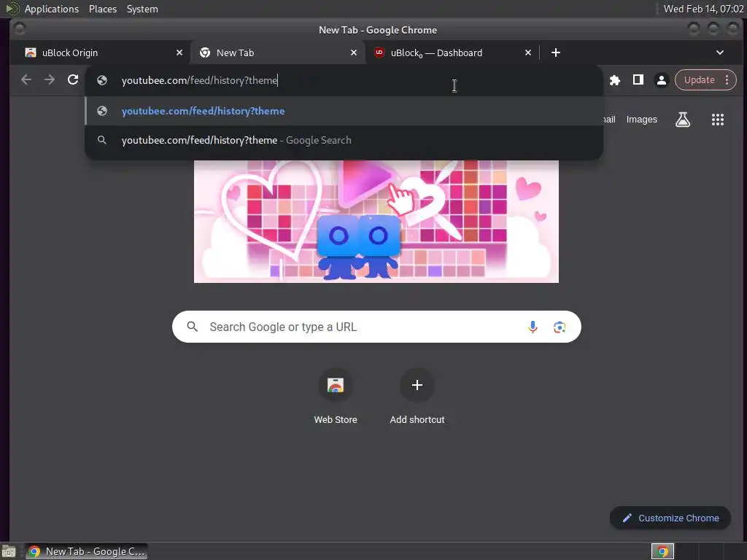Search by image with Lens icon
The image size is (747, 560).
[x=560, y=327]
